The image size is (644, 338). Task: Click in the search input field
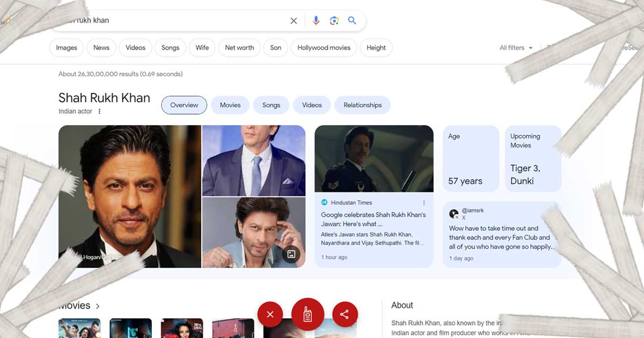click(172, 21)
